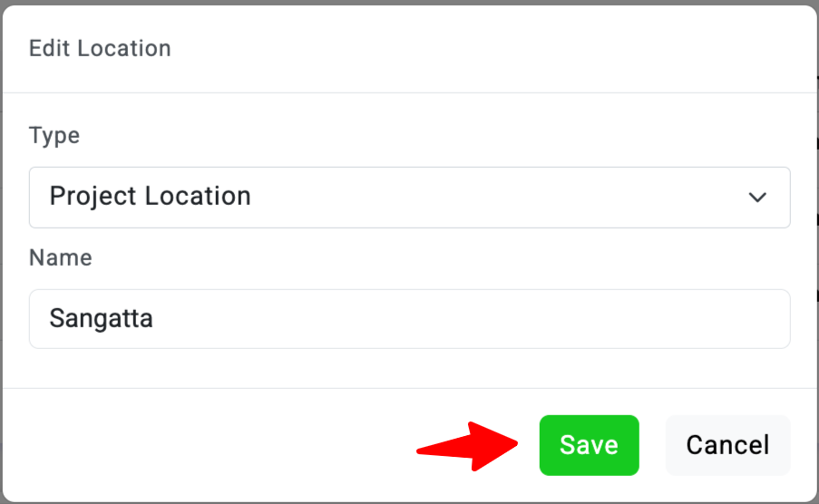Click on the Sangatta text
The image size is (819, 504).
point(101,319)
